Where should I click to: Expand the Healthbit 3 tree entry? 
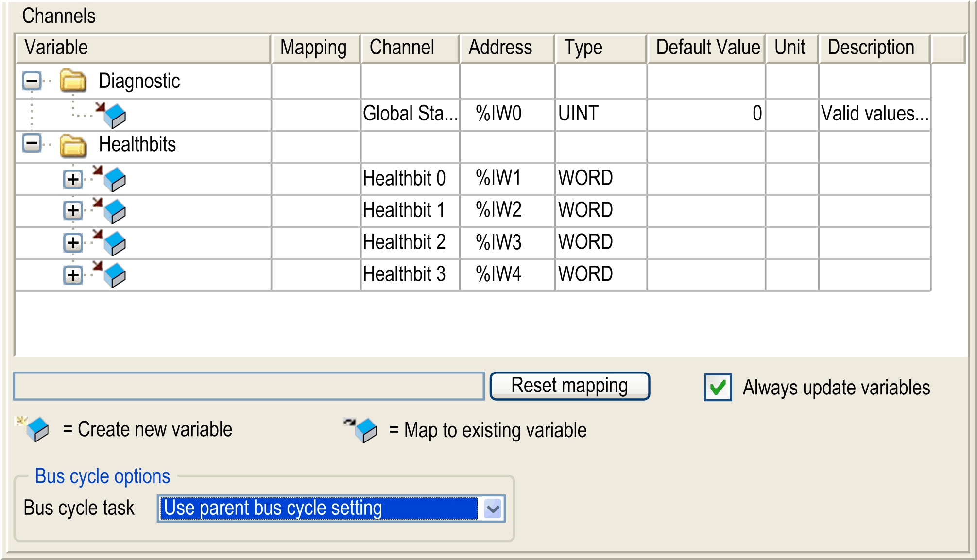point(73,275)
